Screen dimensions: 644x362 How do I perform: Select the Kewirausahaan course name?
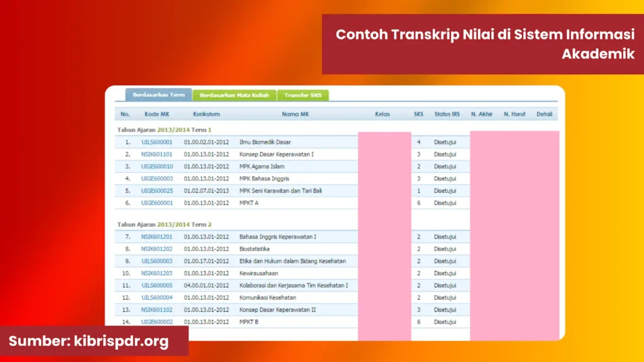(258, 273)
